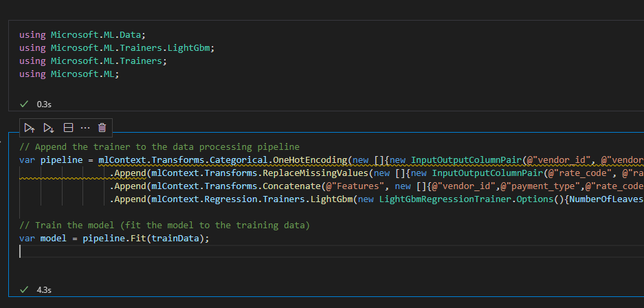This screenshot has height=308, width=644.
Task: Click the "using Microsoft.ML;" line
Action: pos(69,74)
